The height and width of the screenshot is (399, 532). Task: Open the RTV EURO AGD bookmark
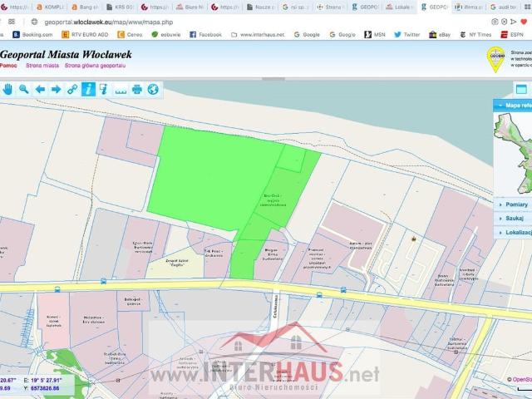pyautogui.click(x=85, y=34)
